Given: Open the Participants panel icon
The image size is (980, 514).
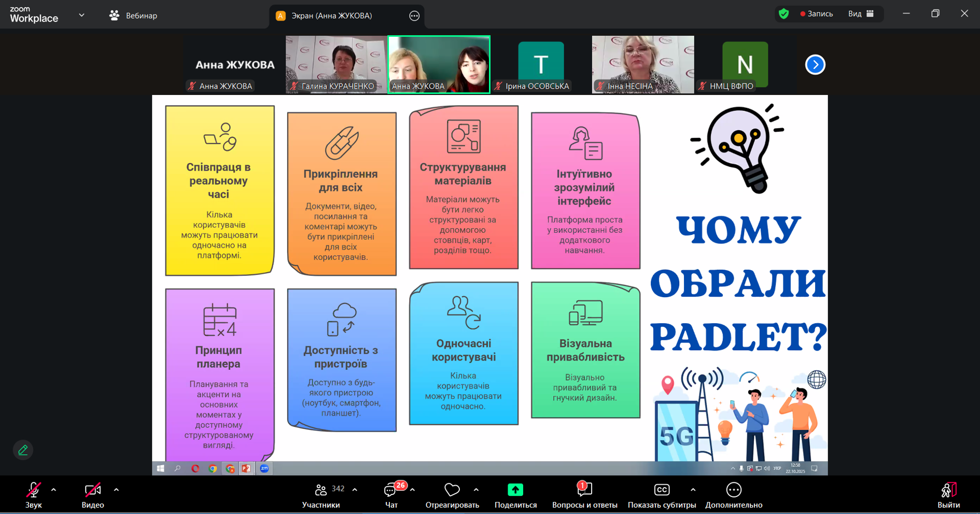Looking at the screenshot, I should click(321, 490).
